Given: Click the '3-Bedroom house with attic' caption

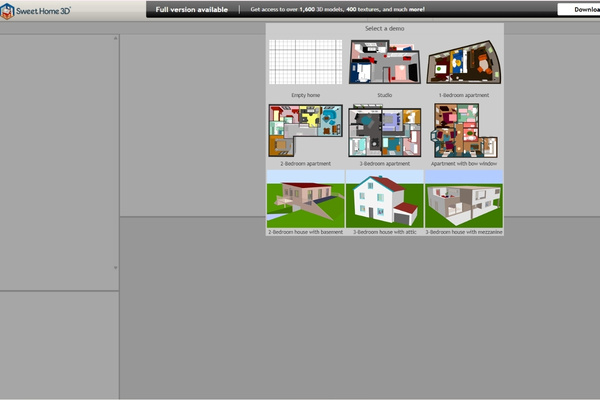Looking at the screenshot, I should pyautogui.click(x=385, y=232).
